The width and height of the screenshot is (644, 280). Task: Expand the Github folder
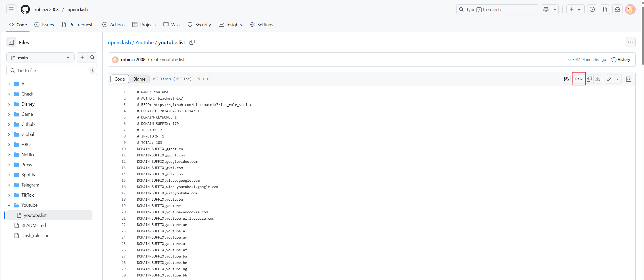(x=9, y=124)
